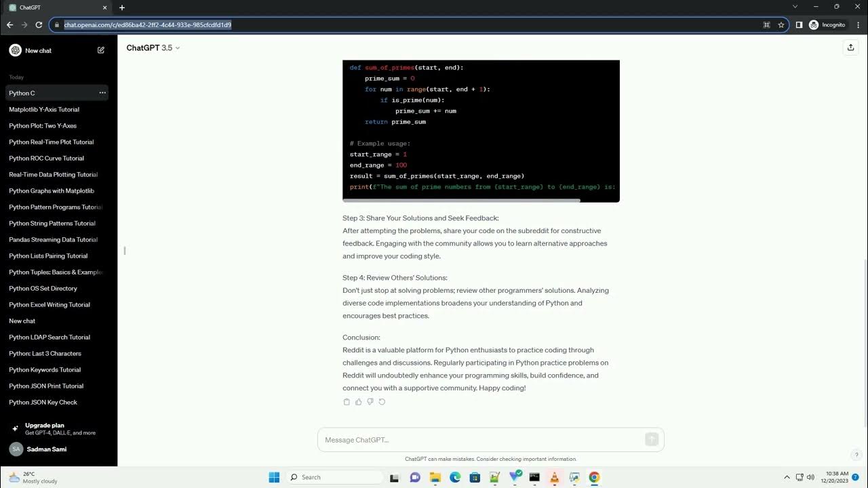Open Google Chrome from the taskbar
The height and width of the screenshot is (488, 868).
[x=594, y=477]
